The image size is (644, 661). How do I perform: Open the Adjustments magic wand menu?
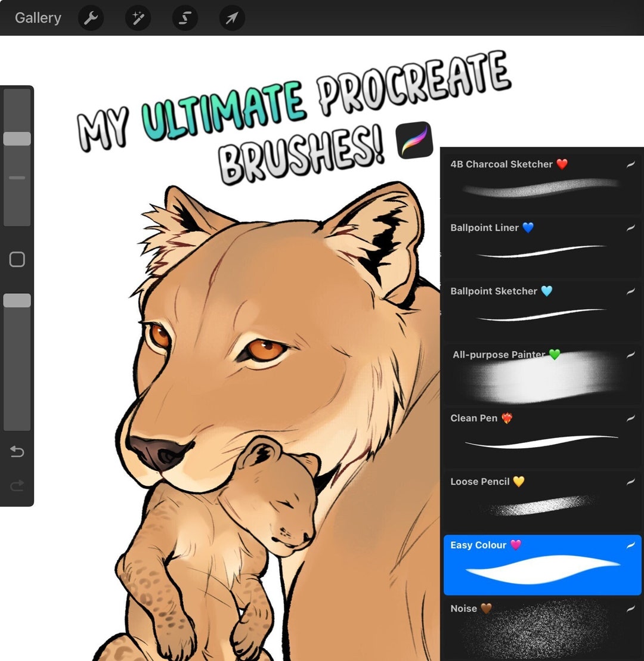138,18
